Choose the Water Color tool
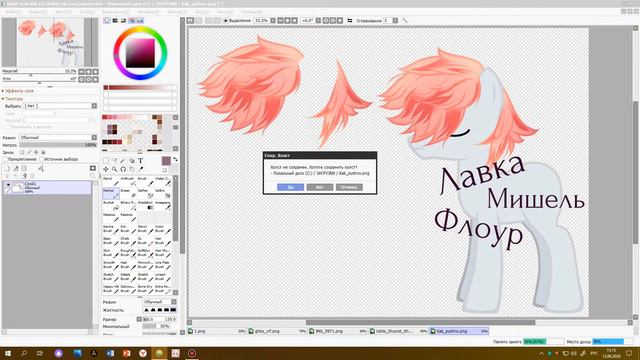This screenshot has width=640, height=360. coord(162,181)
